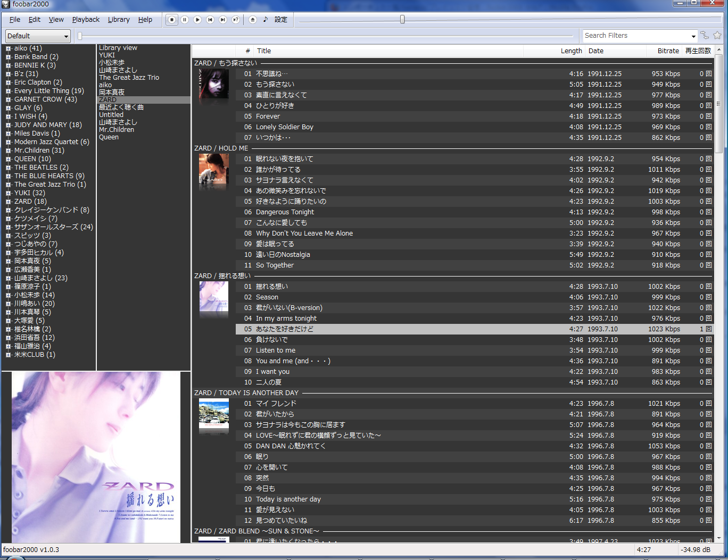The image size is (728, 560).
Task: Click the star favorites icon
Action: (x=717, y=36)
